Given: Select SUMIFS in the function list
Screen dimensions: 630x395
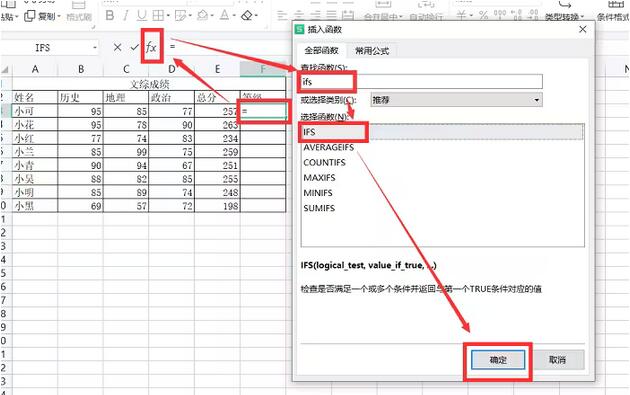Looking at the screenshot, I should click(319, 208).
